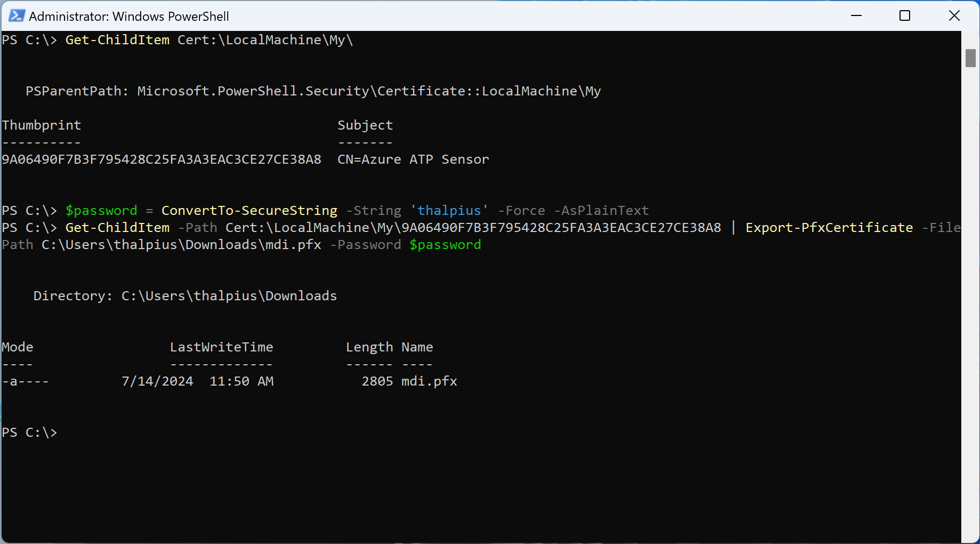This screenshot has width=980, height=544.
Task: Click the PSParentPath output line
Action: coord(313,91)
